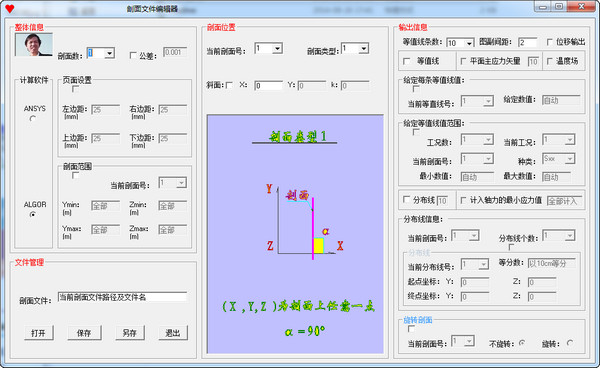Toggle the 给定等值线值范围 checkbox
Viewport: 600px width, 368px height.
coord(416,132)
